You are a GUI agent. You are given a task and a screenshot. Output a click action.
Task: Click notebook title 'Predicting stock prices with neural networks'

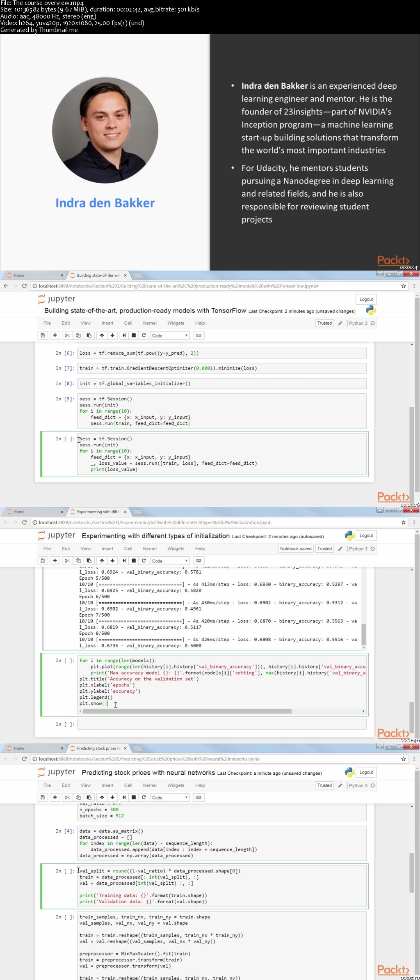click(x=148, y=772)
